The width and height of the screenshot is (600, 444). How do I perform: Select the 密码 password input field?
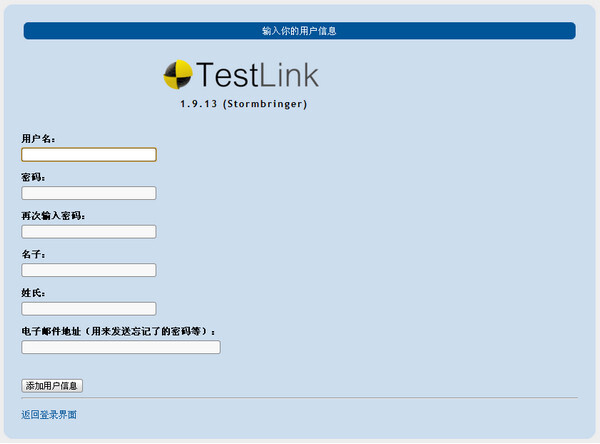(x=89, y=193)
